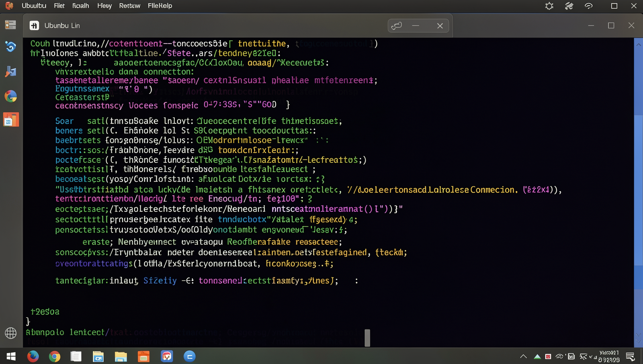This screenshot has height=364, width=643.
Task: Click the M mail tray icon
Action: 571,356
